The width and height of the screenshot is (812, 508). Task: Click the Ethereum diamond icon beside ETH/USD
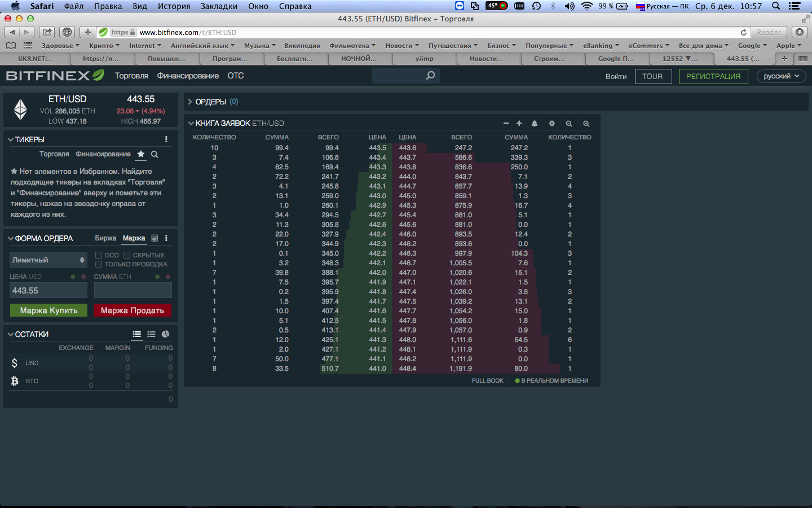(20, 110)
